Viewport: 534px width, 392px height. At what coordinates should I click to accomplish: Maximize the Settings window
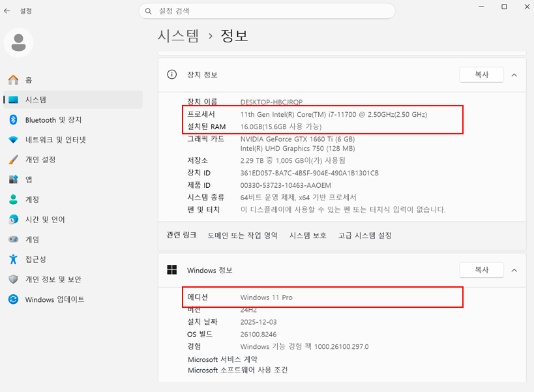(504, 7)
